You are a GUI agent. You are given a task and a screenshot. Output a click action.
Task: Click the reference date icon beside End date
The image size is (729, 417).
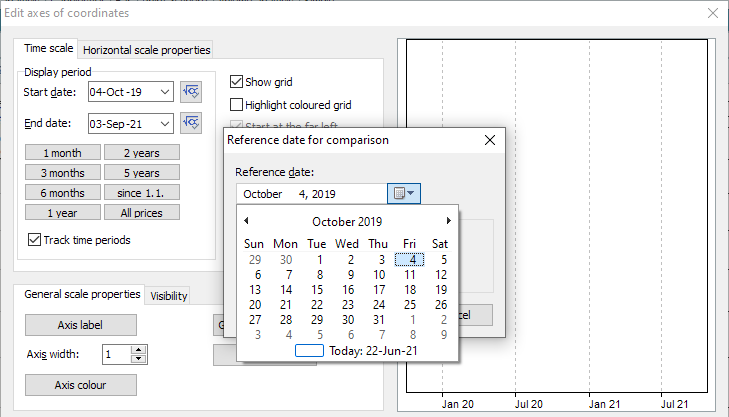(191, 124)
